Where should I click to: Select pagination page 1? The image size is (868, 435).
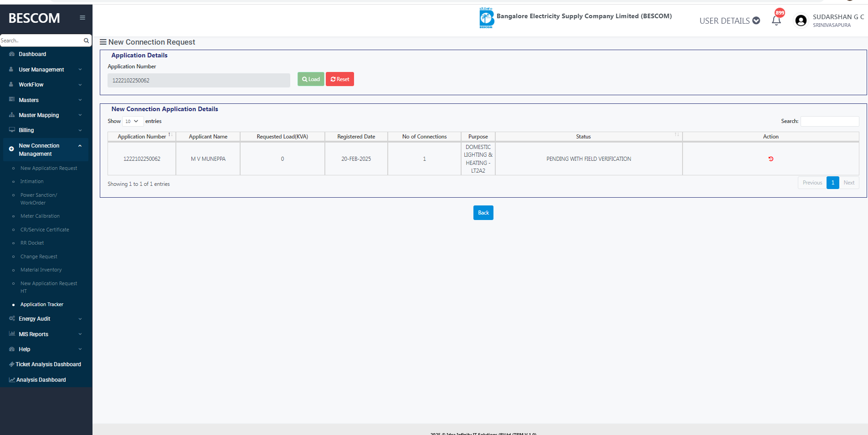(x=833, y=183)
